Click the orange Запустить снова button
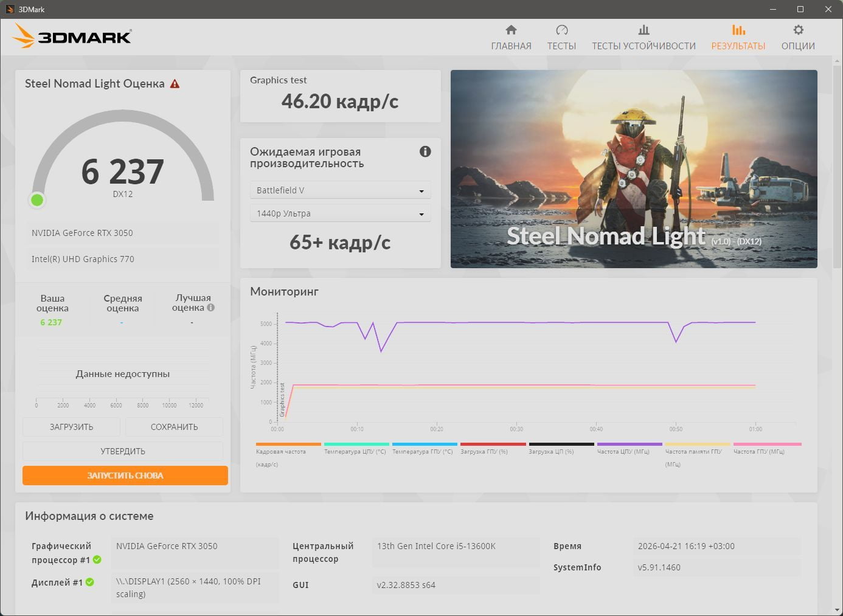Image resolution: width=843 pixels, height=616 pixels. coord(125,476)
